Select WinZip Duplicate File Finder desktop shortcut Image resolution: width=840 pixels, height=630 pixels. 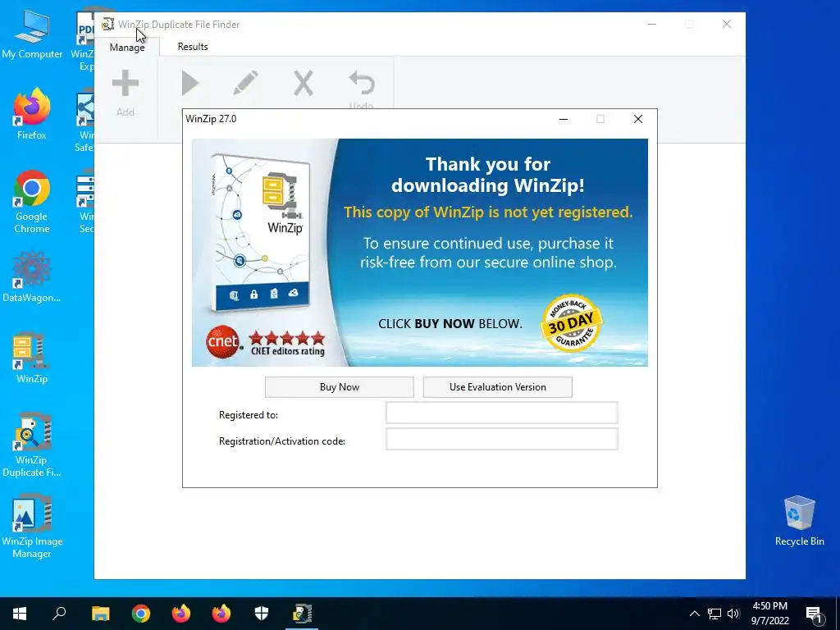click(x=32, y=445)
